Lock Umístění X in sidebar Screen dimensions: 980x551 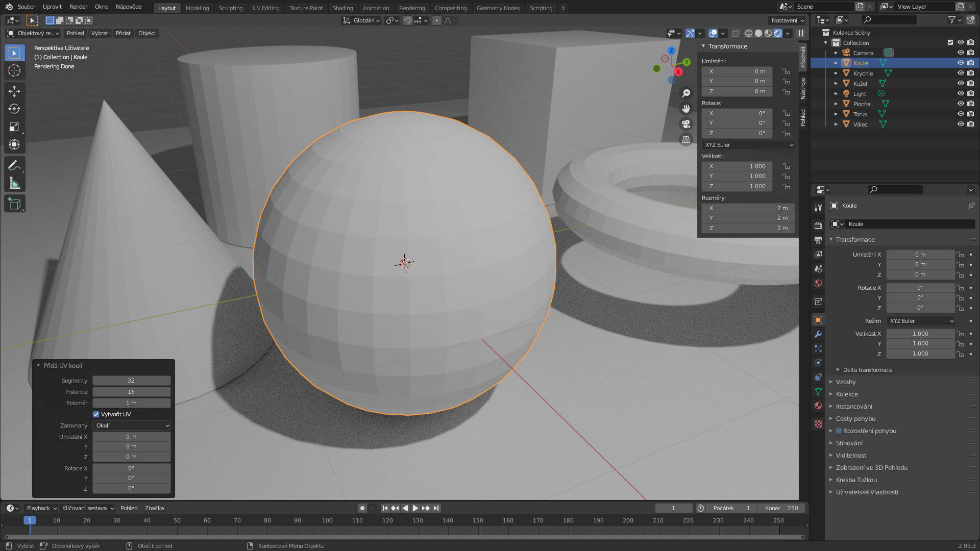click(786, 71)
